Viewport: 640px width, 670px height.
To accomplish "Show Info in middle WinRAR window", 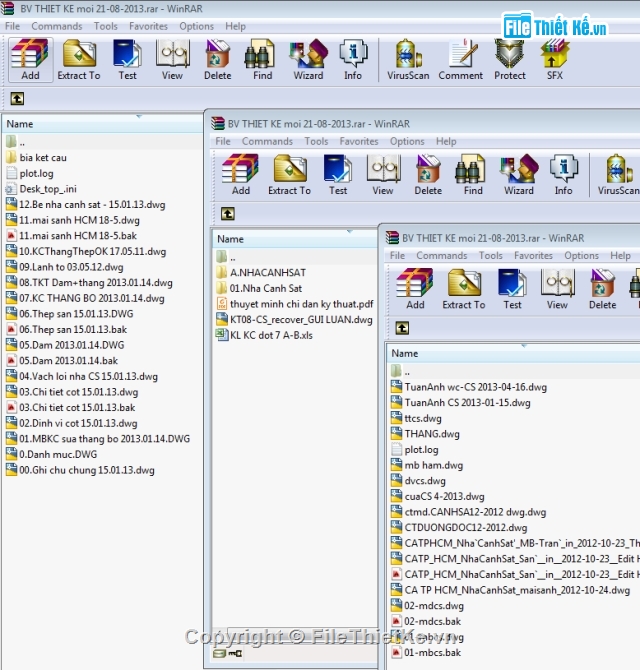I will (564, 175).
